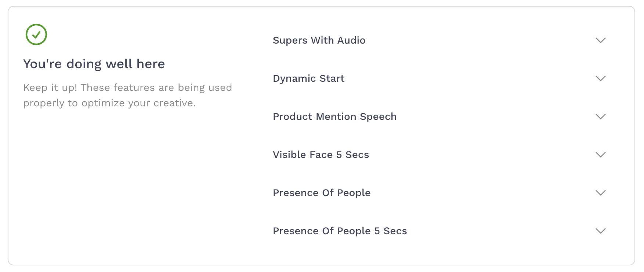Click the chevron for Visible Face 5 Secs
Viewport: 644px width, 272px height.
tap(600, 155)
